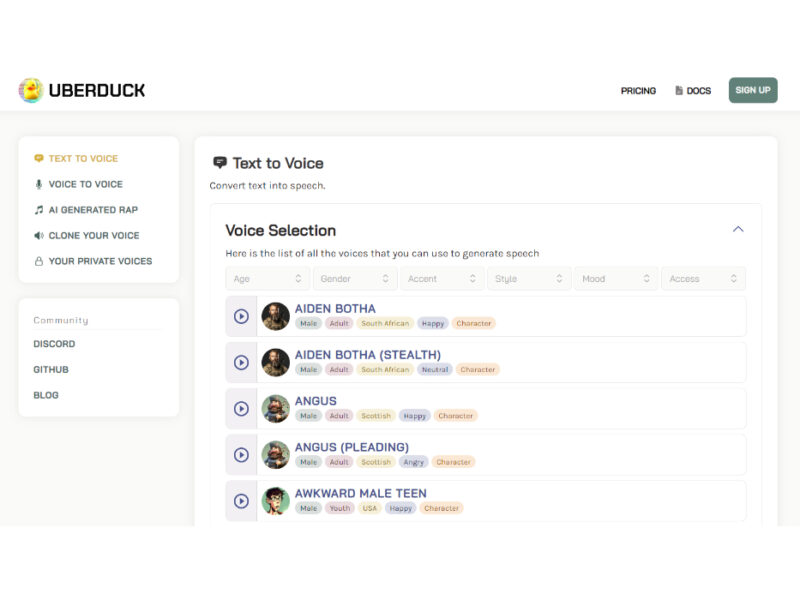
Task: Click the Awkward Male Teen avatar thumbnail
Action: (276, 501)
